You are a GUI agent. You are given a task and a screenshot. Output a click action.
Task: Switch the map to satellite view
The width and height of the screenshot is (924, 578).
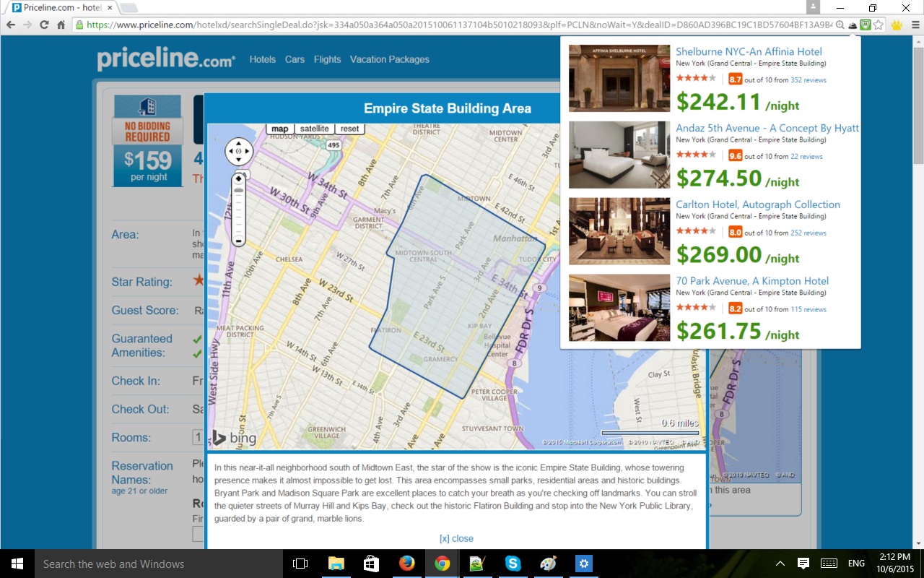click(314, 129)
